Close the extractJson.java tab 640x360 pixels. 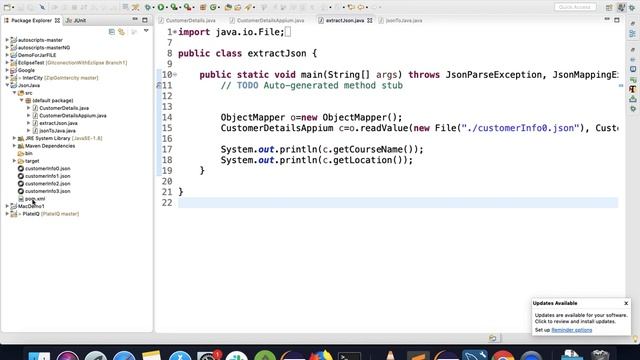tap(370, 20)
